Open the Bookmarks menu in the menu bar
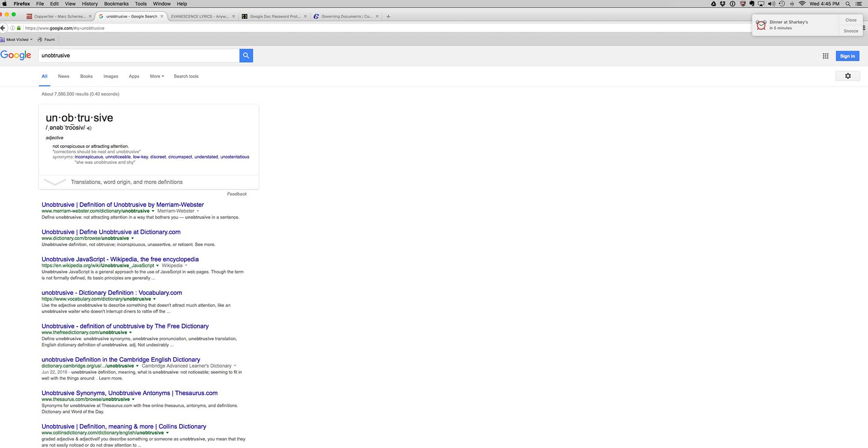The image size is (868, 448). pos(116,4)
